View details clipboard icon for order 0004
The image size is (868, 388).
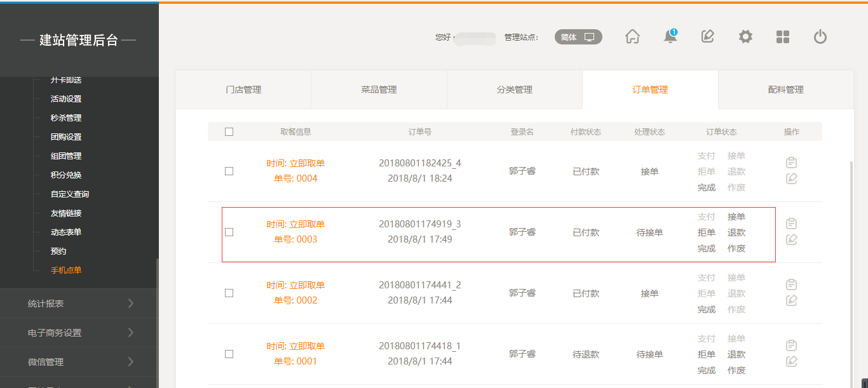pyautogui.click(x=791, y=163)
